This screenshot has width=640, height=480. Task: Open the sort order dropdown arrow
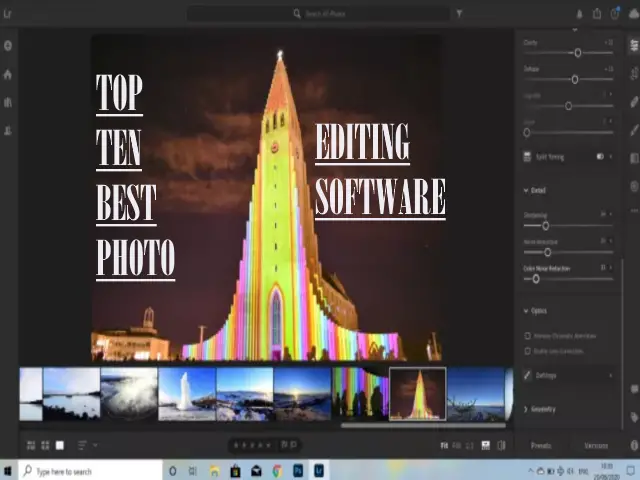click(x=95, y=445)
